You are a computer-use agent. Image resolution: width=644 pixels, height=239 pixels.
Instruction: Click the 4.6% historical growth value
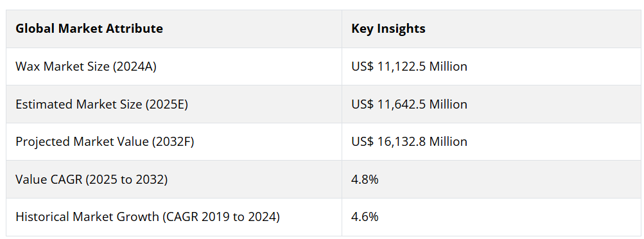click(365, 217)
